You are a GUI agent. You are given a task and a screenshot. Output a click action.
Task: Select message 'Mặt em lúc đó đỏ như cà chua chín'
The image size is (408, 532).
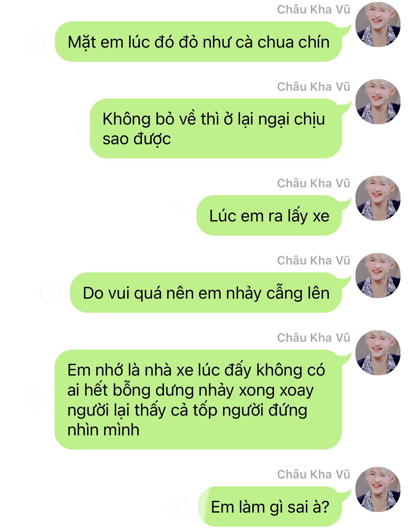pyautogui.click(x=198, y=42)
